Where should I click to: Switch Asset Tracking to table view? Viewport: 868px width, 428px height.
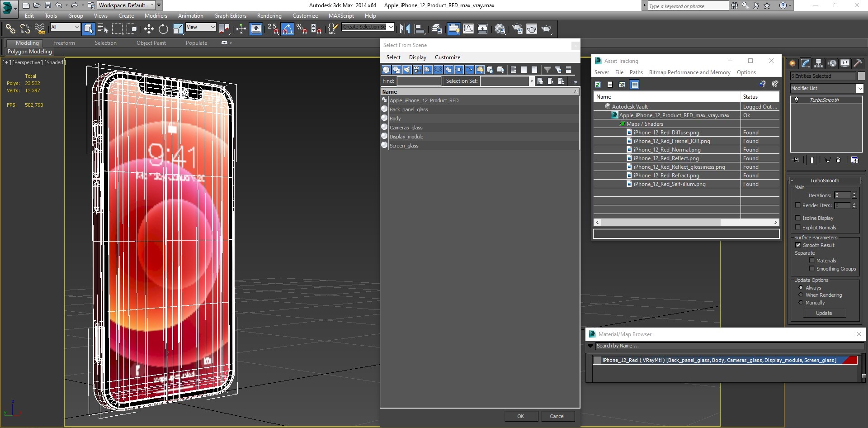(x=634, y=85)
